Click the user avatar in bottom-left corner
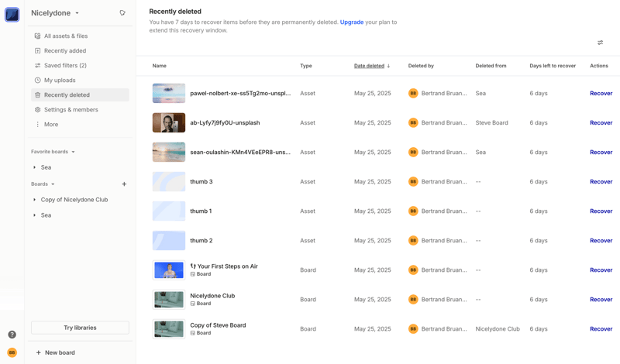620x364 pixels. pyautogui.click(x=12, y=352)
